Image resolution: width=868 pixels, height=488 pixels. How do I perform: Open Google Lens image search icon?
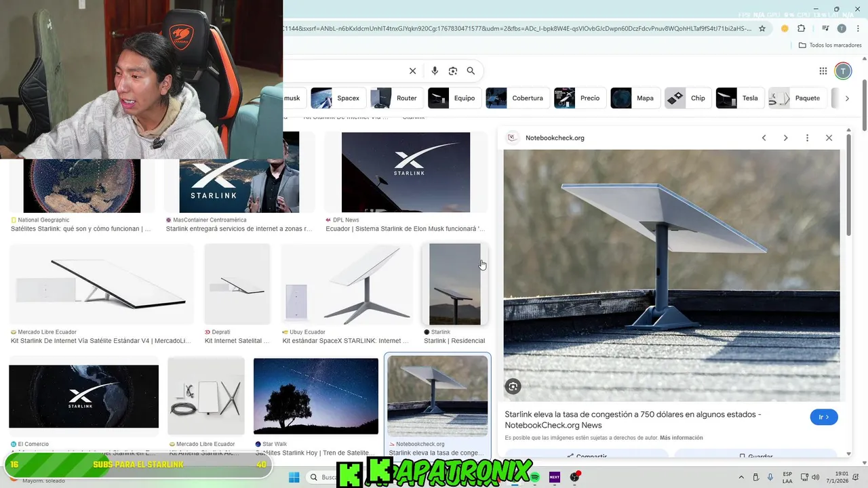coord(453,71)
